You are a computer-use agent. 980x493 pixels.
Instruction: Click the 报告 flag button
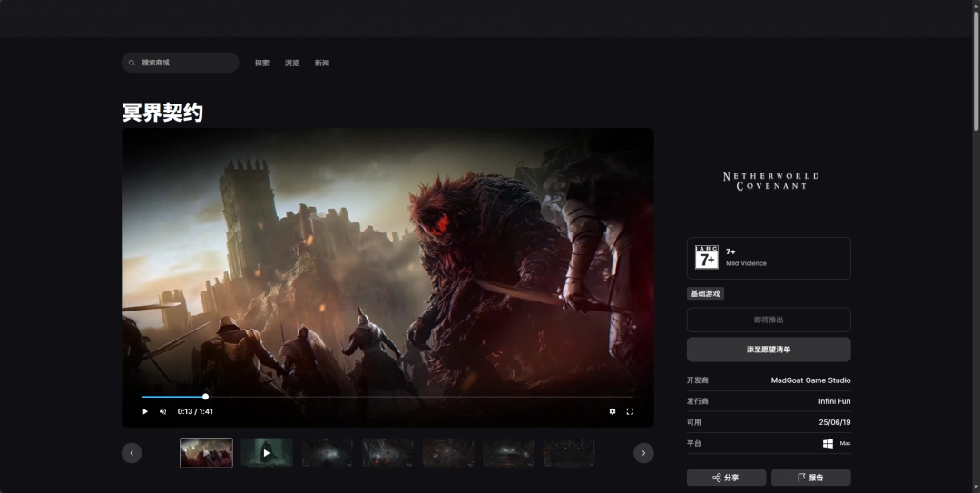[810, 478]
